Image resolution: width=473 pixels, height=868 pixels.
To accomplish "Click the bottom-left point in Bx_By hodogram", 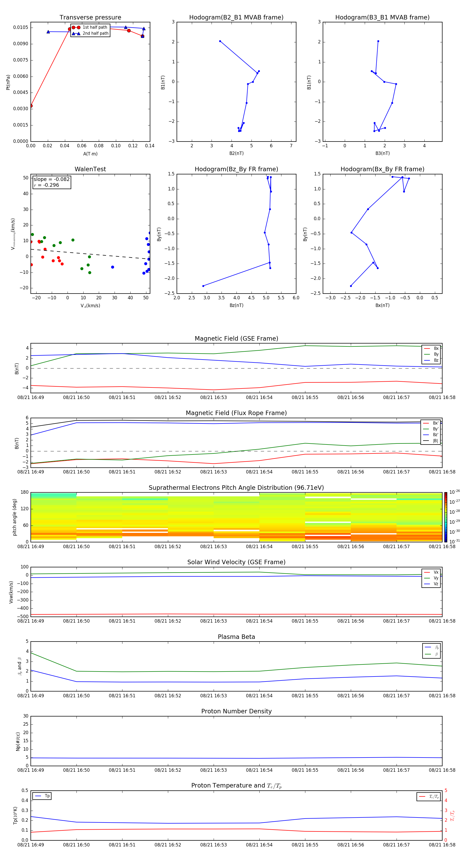I will point(351,286).
